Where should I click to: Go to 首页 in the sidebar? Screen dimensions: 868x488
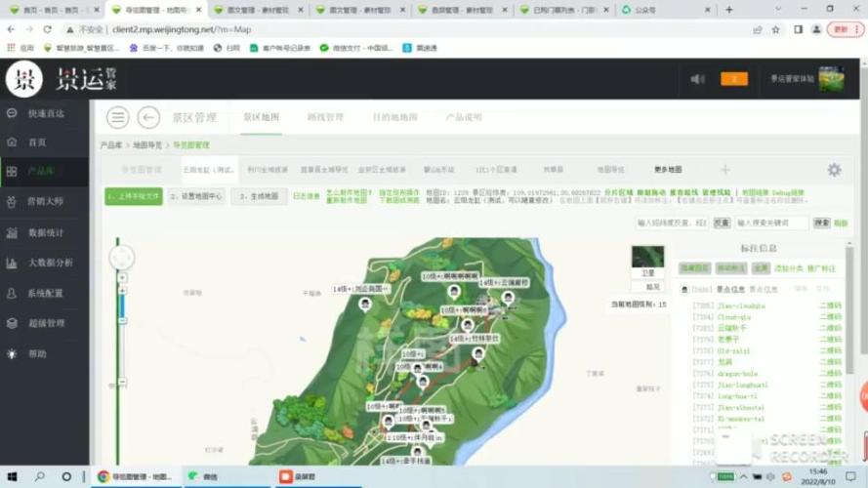tap(37, 142)
